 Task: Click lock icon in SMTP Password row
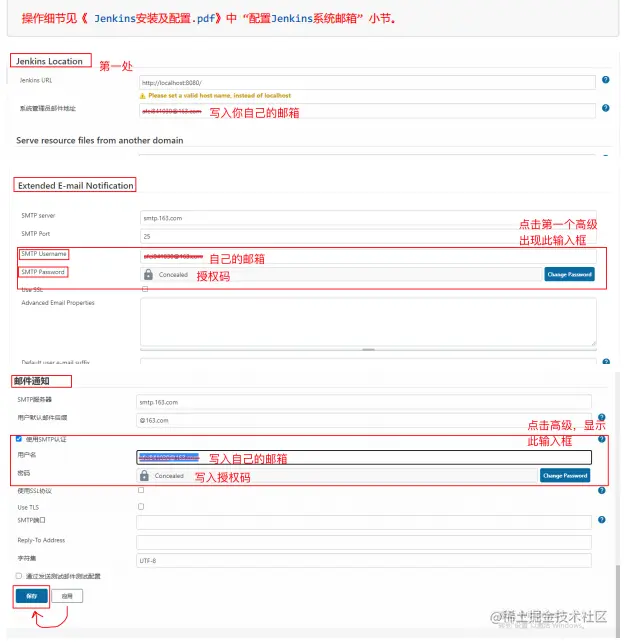[x=148, y=274]
